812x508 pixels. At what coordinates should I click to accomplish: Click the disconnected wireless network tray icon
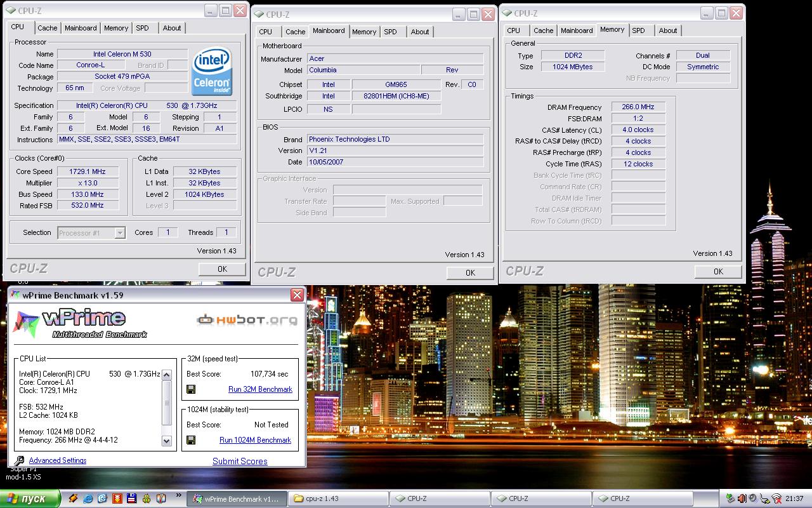pyautogui.click(x=776, y=498)
